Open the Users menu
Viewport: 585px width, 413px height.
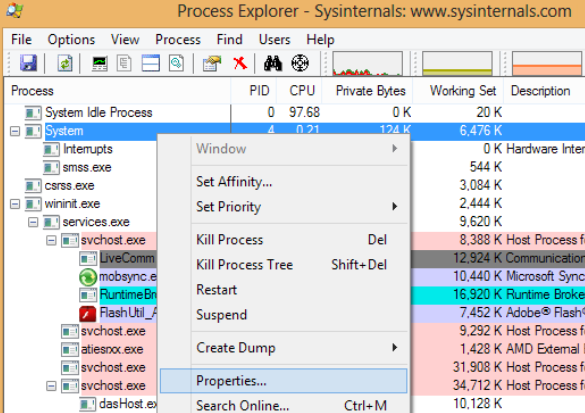tap(275, 39)
